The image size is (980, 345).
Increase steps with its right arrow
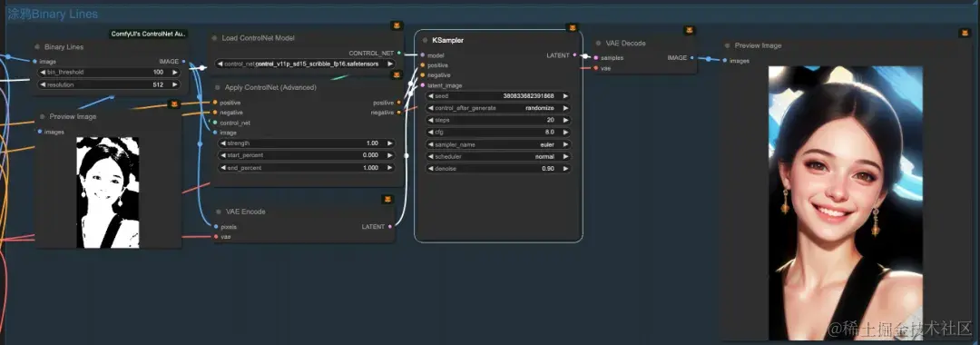(x=565, y=120)
